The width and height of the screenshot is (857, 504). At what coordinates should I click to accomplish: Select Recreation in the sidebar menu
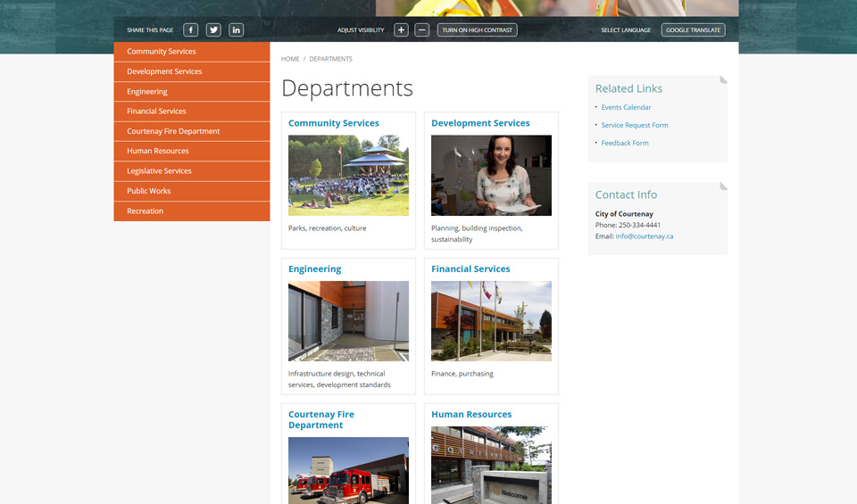point(146,211)
